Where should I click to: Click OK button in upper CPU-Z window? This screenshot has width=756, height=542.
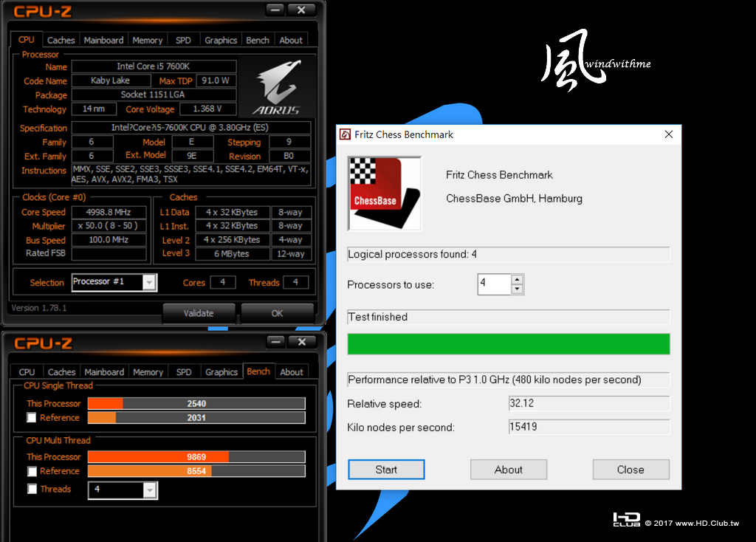coord(278,313)
